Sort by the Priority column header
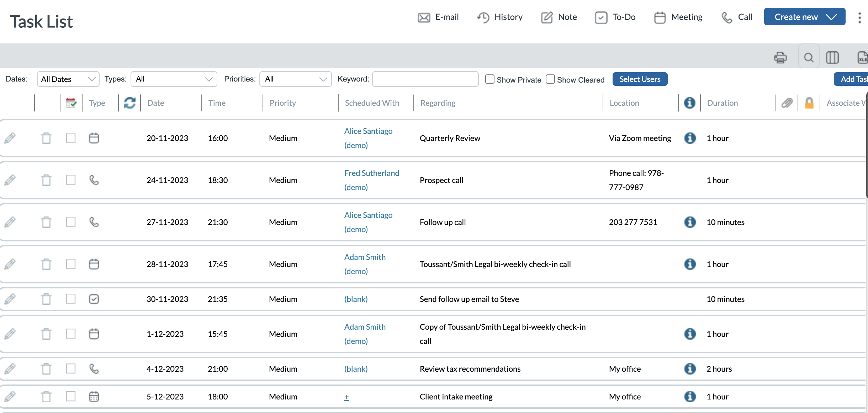 click(x=282, y=103)
